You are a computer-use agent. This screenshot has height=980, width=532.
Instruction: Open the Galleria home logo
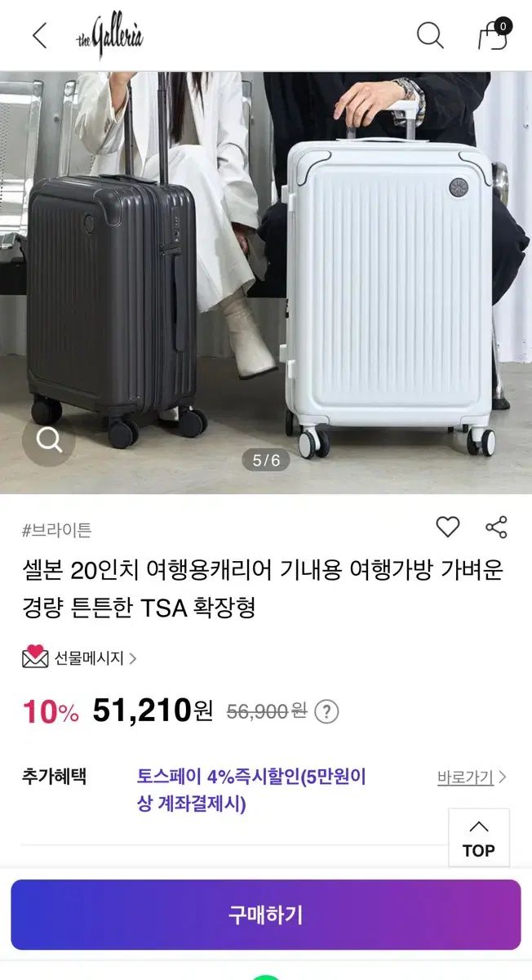109,37
